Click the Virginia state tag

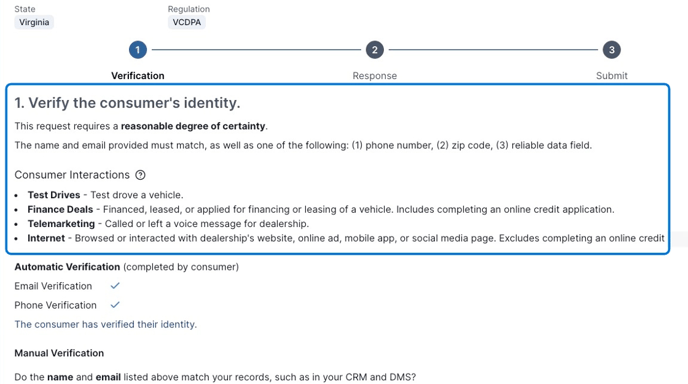pyautogui.click(x=34, y=22)
